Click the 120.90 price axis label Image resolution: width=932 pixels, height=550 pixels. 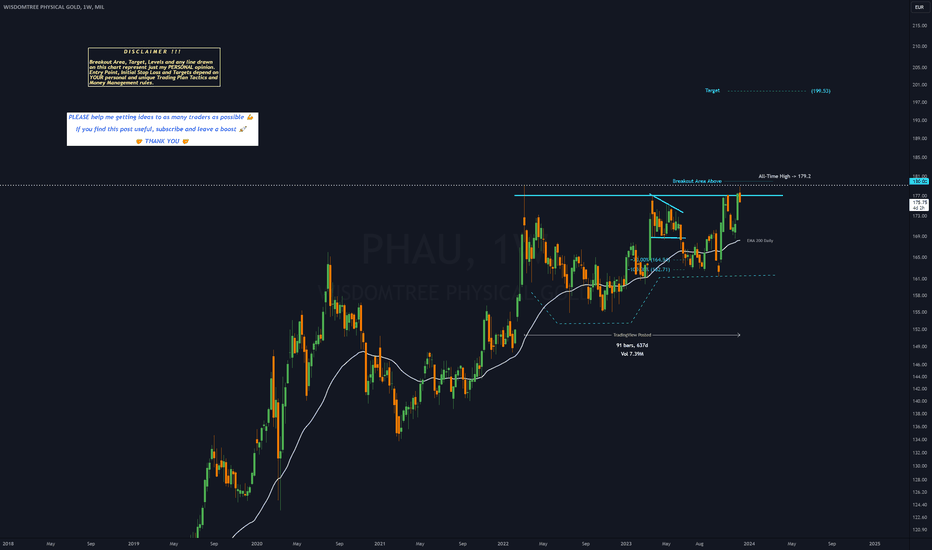click(920, 529)
